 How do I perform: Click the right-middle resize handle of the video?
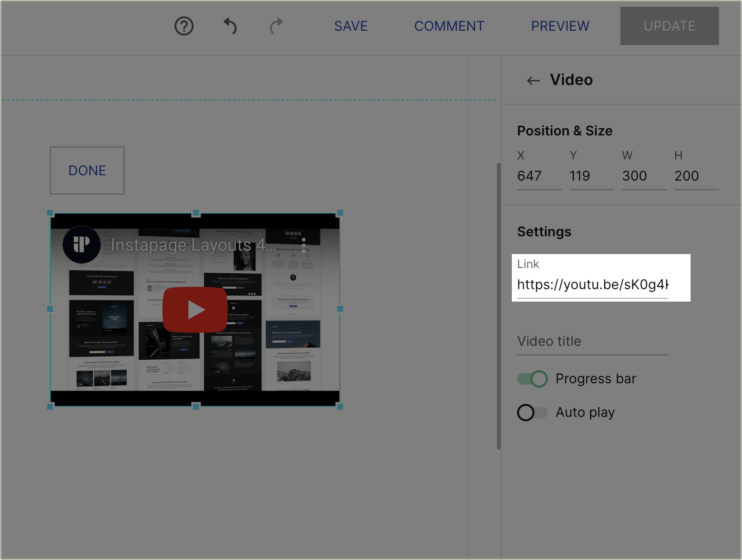click(x=340, y=309)
